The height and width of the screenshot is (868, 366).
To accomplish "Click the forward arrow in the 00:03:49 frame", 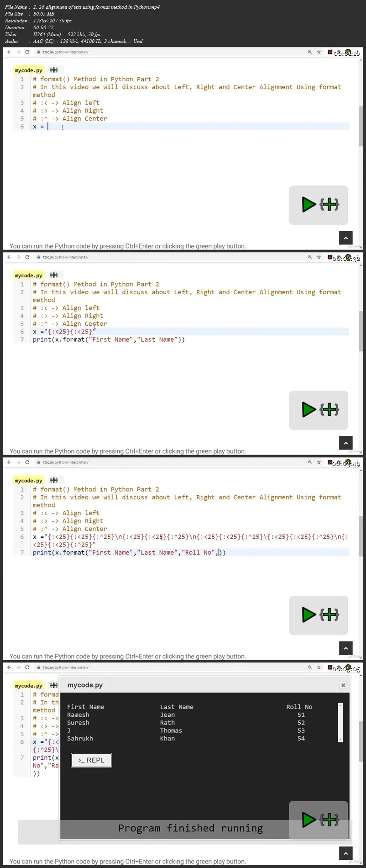I will pyautogui.click(x=18, y=462).
